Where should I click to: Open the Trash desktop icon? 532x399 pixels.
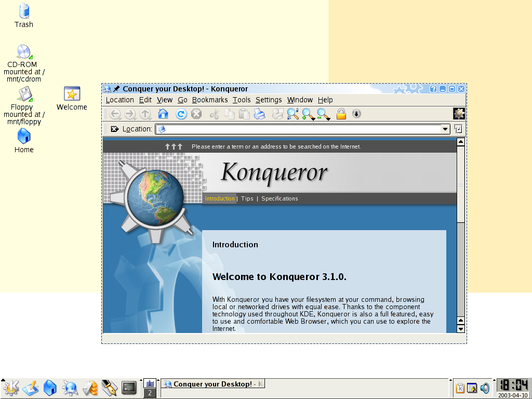click(24, 16)
